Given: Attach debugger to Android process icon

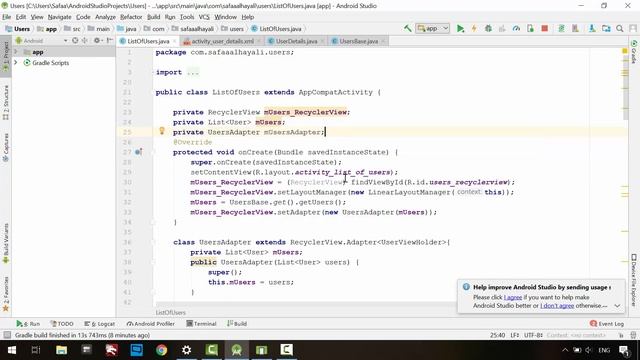Looking at the screenshot, I should click(530, 29).
